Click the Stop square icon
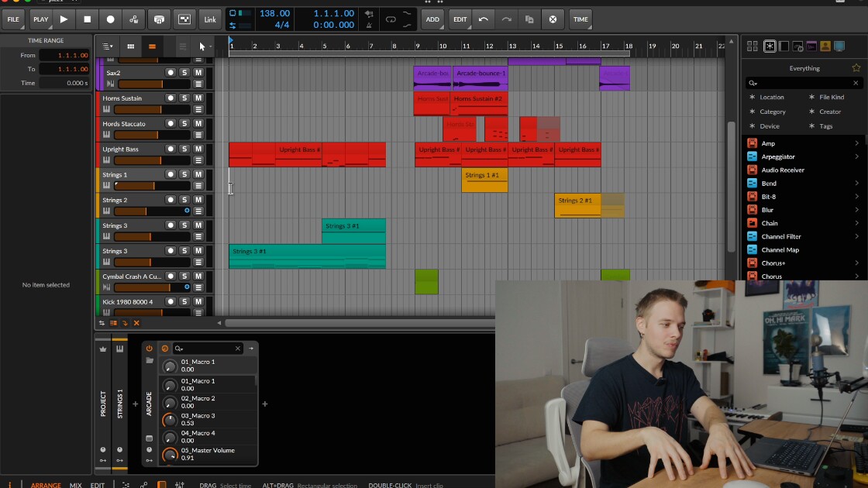The height and width of the screenshot is (488, 868). point(87,19)
